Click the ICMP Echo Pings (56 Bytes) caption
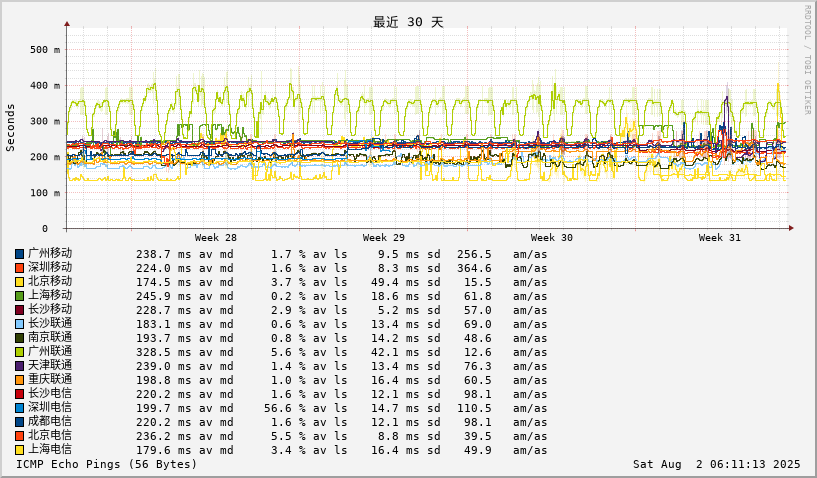The height and width of the screenshot is (478, 817). [107, 464]
